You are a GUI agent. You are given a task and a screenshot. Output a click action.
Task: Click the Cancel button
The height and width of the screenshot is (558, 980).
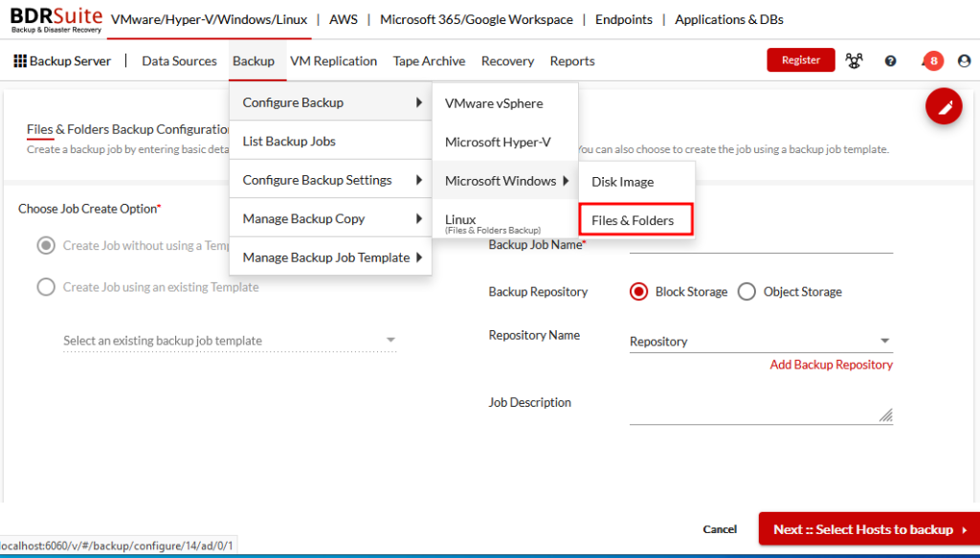[720, 529]
